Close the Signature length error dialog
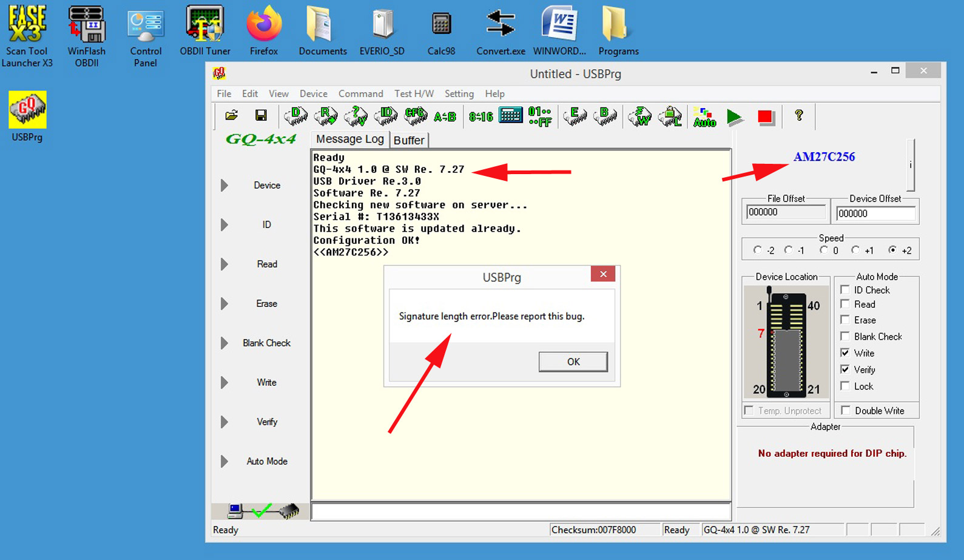Viewport: 964px width, 560px height. pyautogui.click(x=603, y=274)
